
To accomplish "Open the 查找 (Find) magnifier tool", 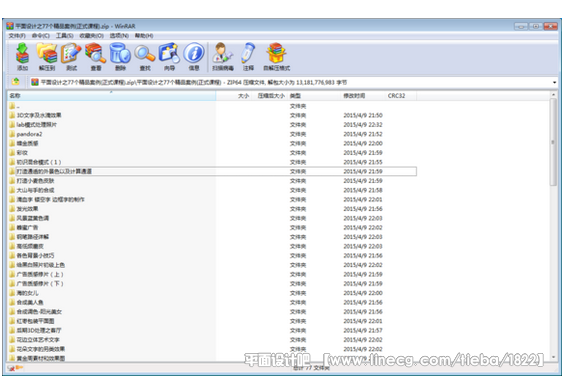I will (x=145, y=56).
